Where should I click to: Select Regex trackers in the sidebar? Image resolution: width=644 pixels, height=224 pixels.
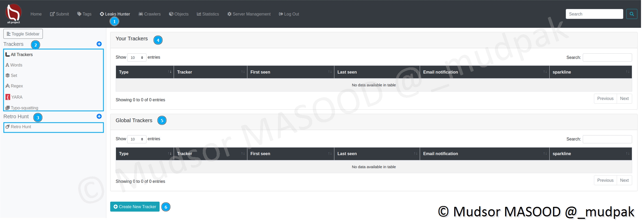[x=17, y=86]
